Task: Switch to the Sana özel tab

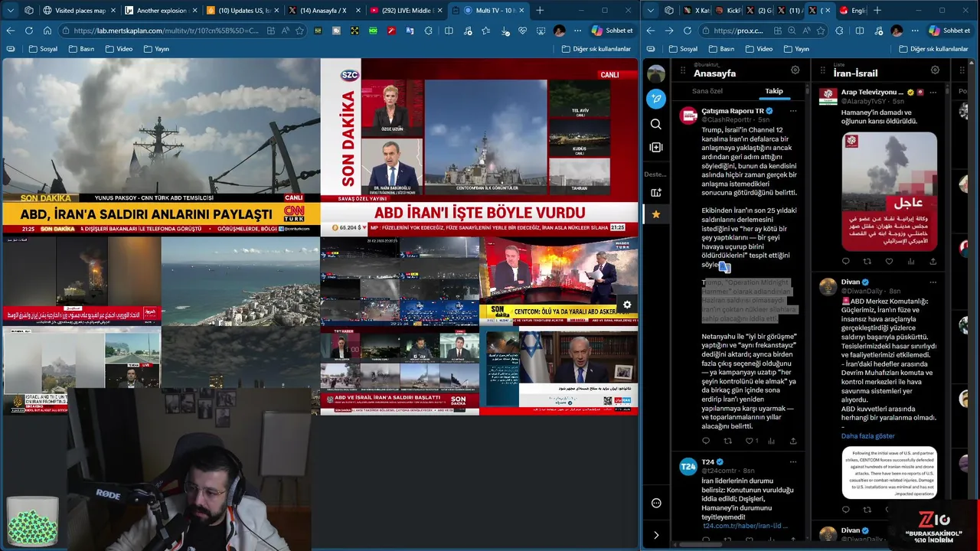Action: pyautogui.click(x=707, y=91)
